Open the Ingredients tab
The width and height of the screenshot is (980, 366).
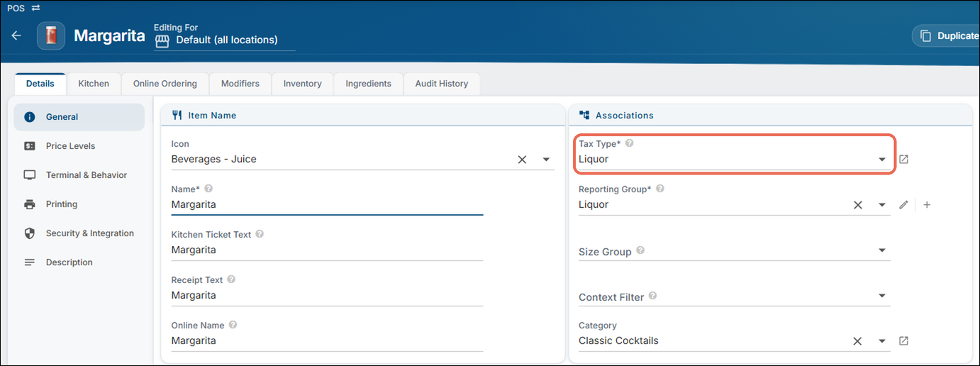(x=369, y=84)
